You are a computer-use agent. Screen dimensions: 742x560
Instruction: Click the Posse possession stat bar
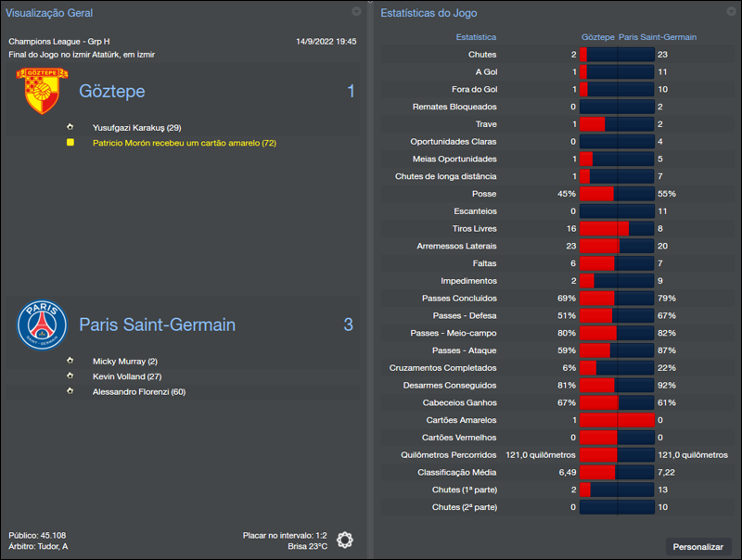[x=617, y=194]
